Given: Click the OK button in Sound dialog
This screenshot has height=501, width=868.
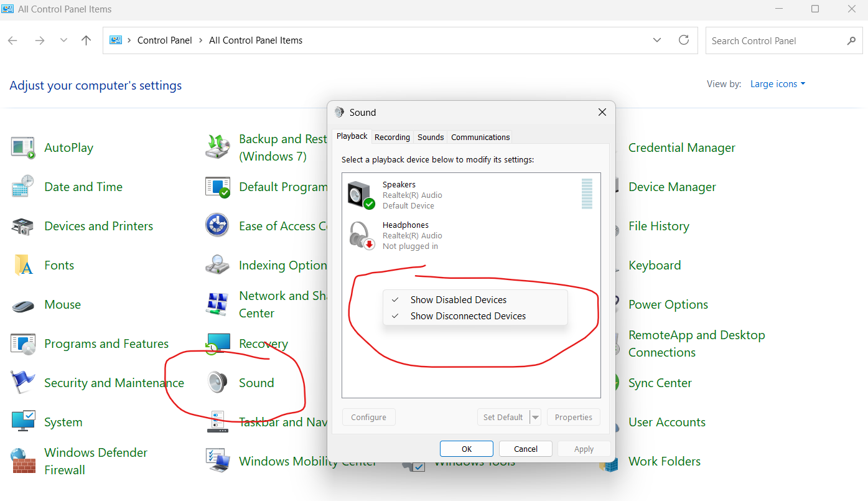Looking at the screenshot, I should point(467,449).
